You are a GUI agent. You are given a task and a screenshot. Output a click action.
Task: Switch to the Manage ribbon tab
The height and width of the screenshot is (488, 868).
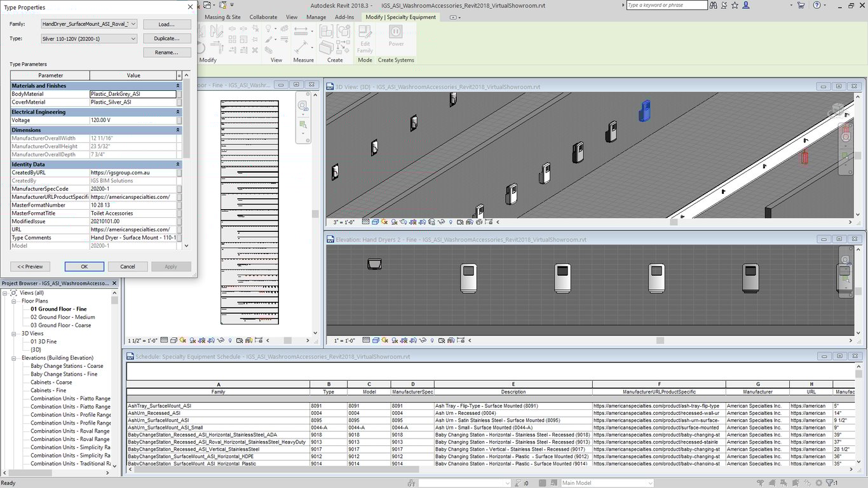[316, 17]
